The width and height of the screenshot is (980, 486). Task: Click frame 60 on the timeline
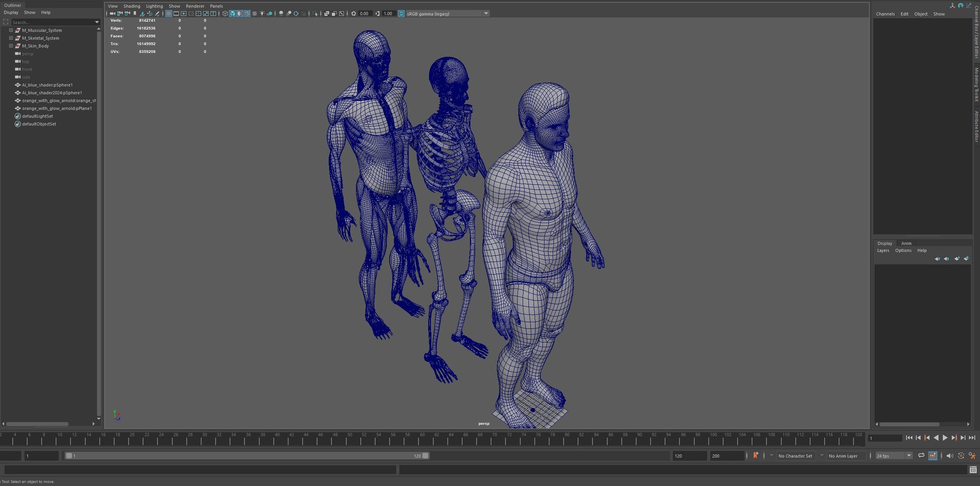tap(422, 438)
